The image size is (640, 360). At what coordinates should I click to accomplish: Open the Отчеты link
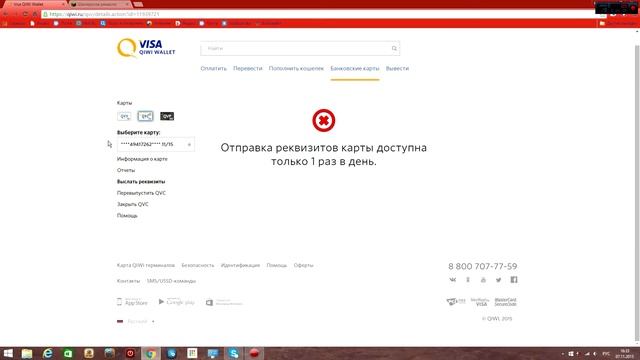point(126,170)
